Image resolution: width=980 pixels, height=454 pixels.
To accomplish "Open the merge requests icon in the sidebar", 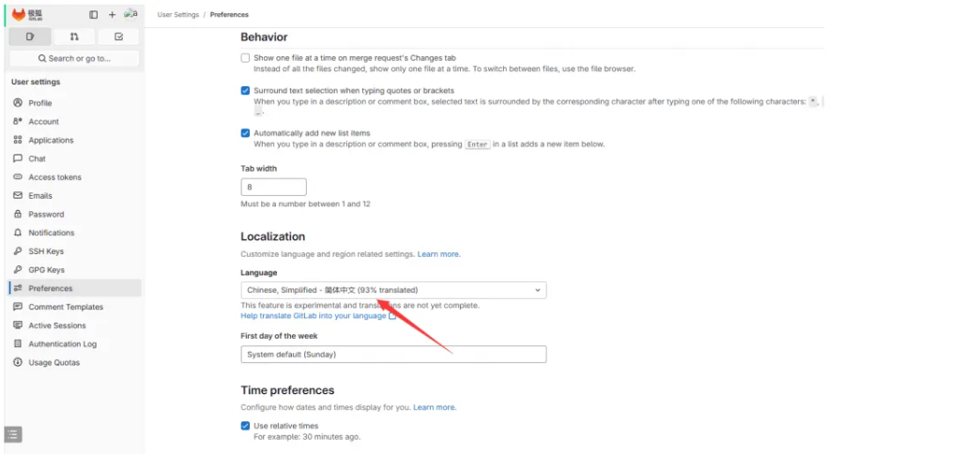I will (x=74, y=37).
